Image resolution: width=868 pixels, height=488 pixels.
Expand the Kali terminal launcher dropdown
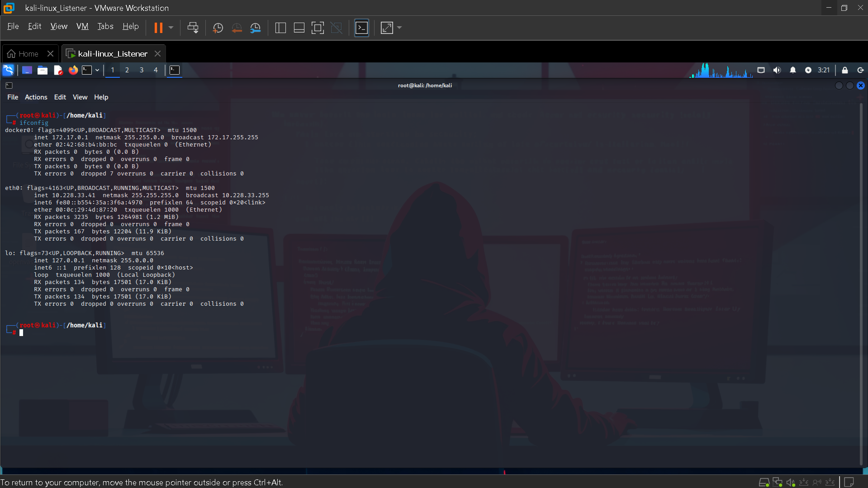97,70
